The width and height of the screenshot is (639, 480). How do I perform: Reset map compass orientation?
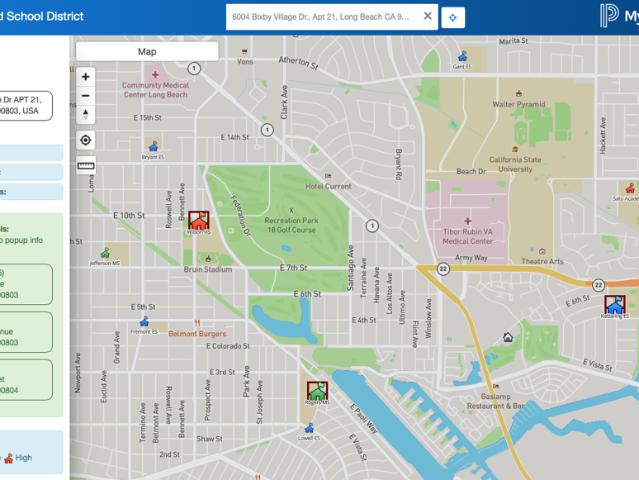(86, 114)
